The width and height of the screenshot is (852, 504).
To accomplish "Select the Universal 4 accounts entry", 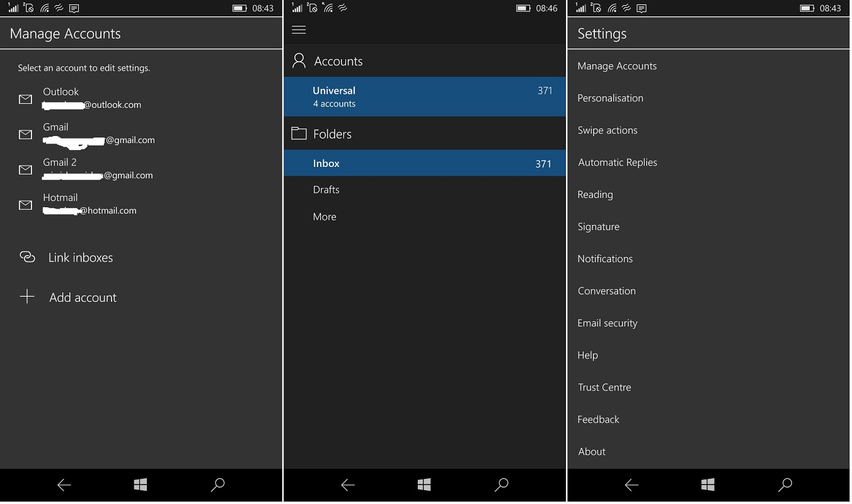I will click(425, 96).
